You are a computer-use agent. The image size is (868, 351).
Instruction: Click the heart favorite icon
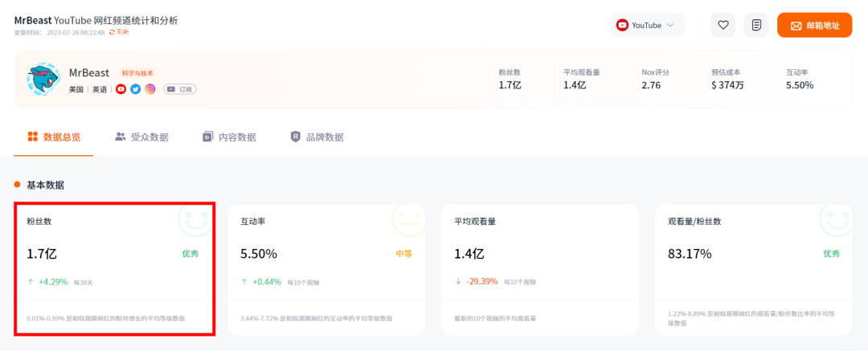click(723, 25)
